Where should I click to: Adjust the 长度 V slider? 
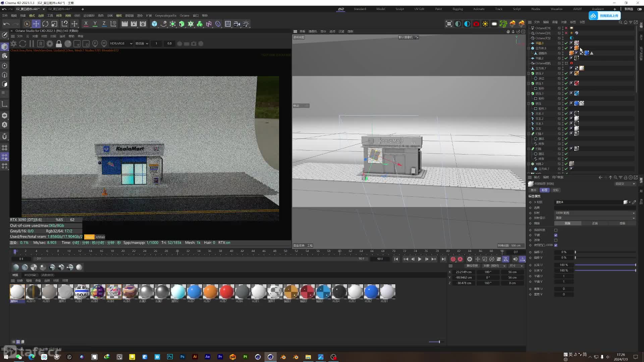(x=605, y=270)
